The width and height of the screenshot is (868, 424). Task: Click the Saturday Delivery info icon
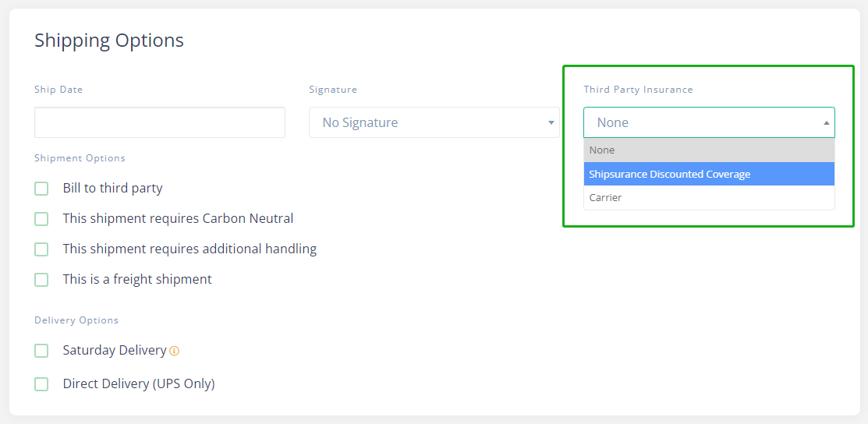175,351
